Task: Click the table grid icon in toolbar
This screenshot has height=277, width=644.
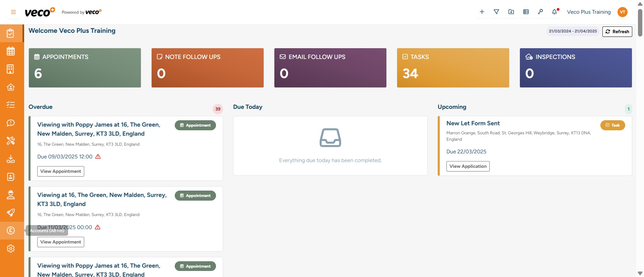Action: click(526, 12)
